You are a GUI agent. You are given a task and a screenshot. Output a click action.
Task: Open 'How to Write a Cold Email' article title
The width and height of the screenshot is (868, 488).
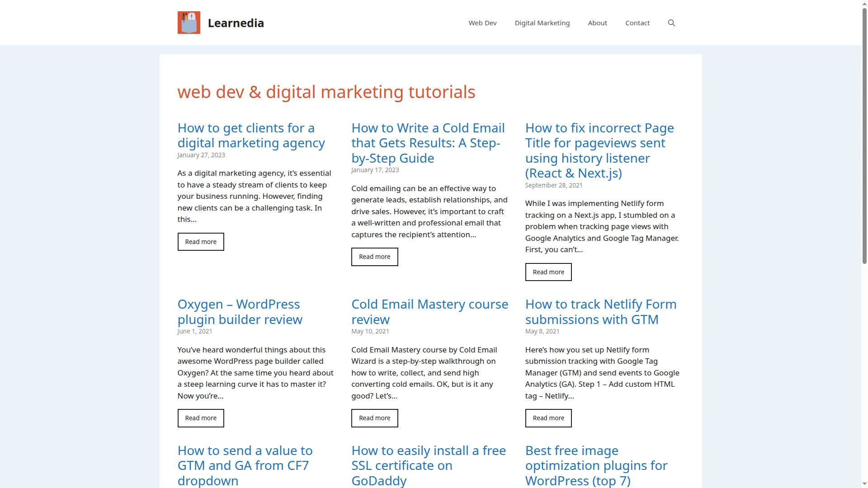(x=428, y=143)
